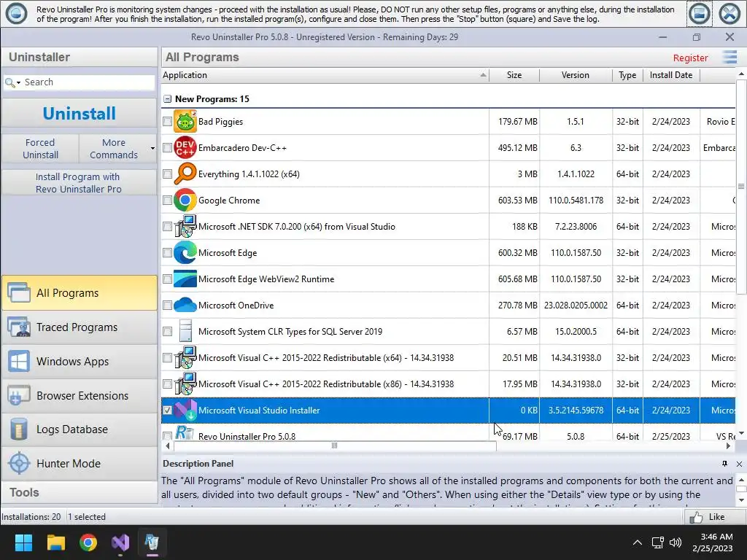Close the Description Panel
This screenshot has height=560, width=747.
739,464
